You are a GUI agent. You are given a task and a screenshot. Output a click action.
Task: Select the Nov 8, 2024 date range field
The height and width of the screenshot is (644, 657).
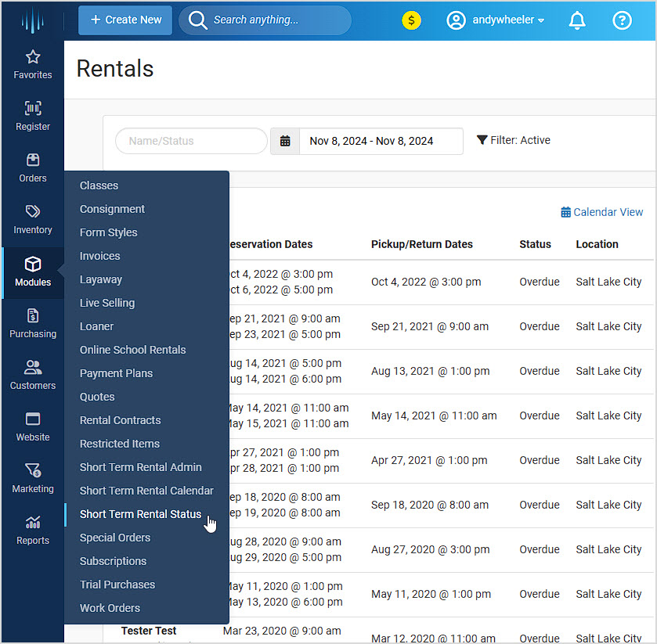(381, 141)
